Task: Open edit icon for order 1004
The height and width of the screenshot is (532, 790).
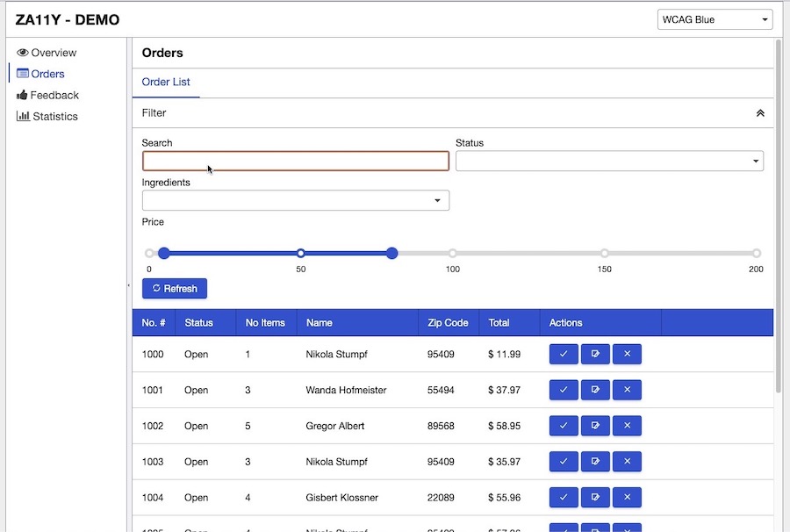Action: click(595, 498)
